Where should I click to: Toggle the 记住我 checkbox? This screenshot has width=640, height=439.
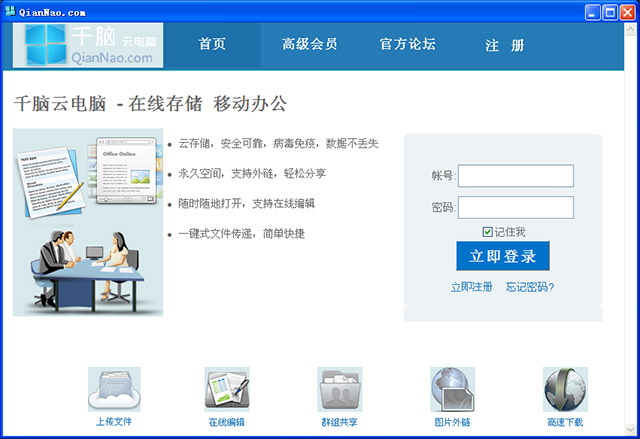[487, 232]
